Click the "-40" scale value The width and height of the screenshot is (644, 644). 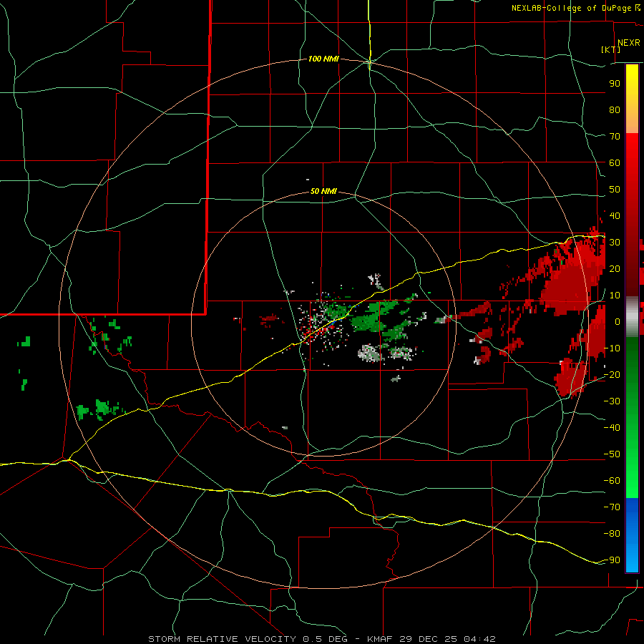(x=613, y=428)
